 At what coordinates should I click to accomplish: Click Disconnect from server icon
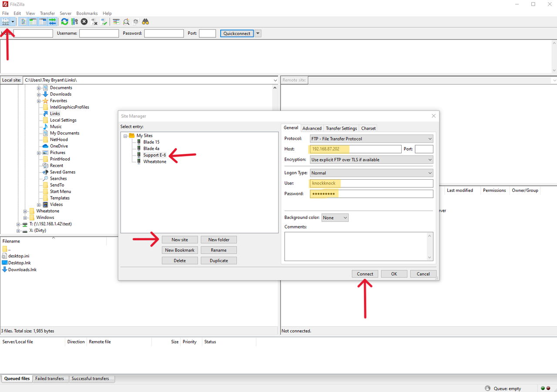94,21
